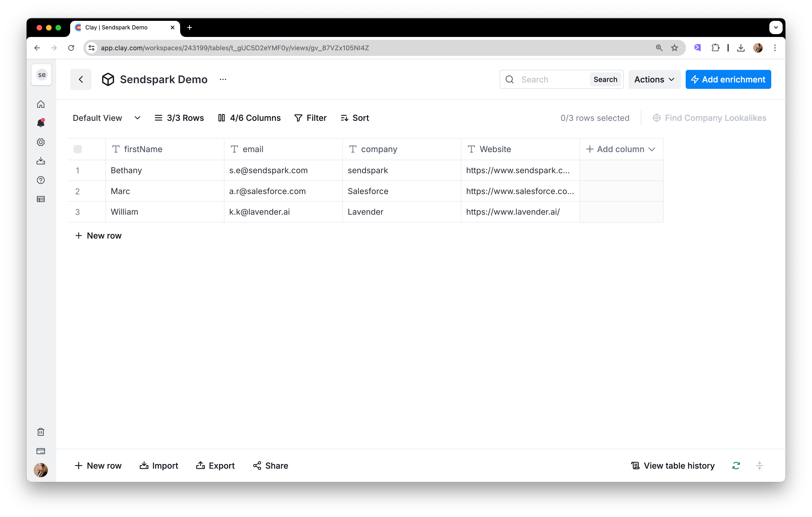Focus the table Search input
812x517 pixels.
[553, 80]
